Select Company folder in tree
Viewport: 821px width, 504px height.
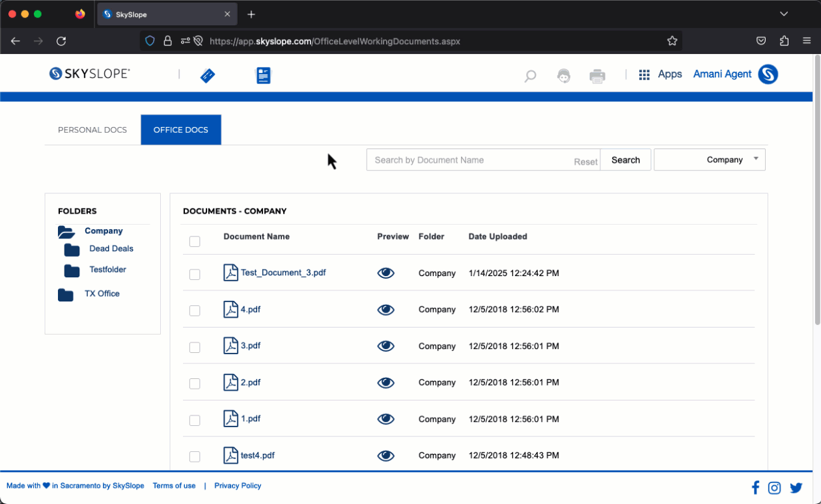pyautogui.click(x=104, y=231)
